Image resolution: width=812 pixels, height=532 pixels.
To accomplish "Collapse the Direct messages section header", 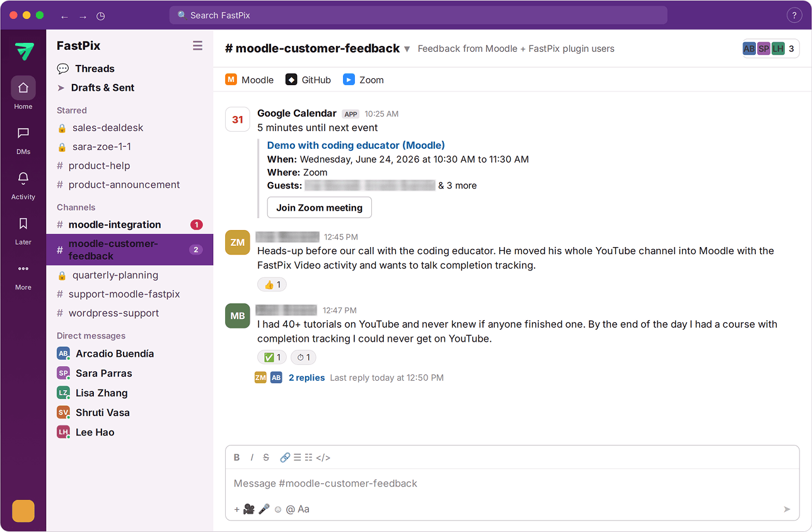I will click(x=91, y=336).
